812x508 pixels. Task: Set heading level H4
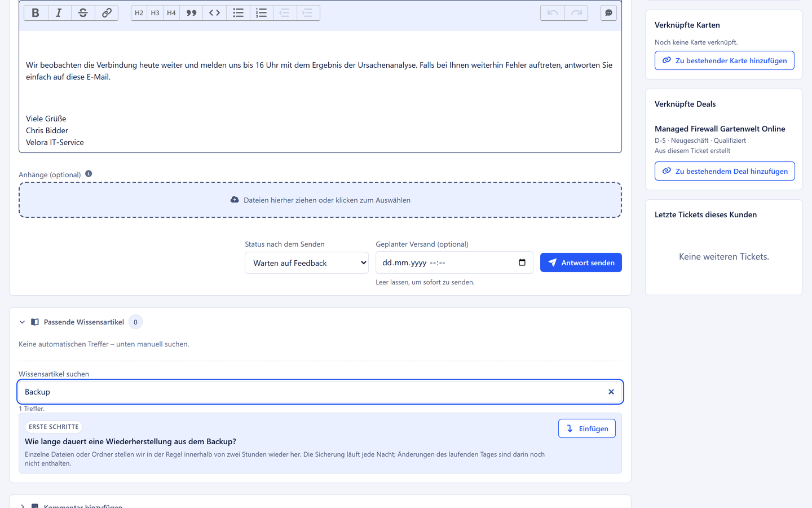coord(171,13)
